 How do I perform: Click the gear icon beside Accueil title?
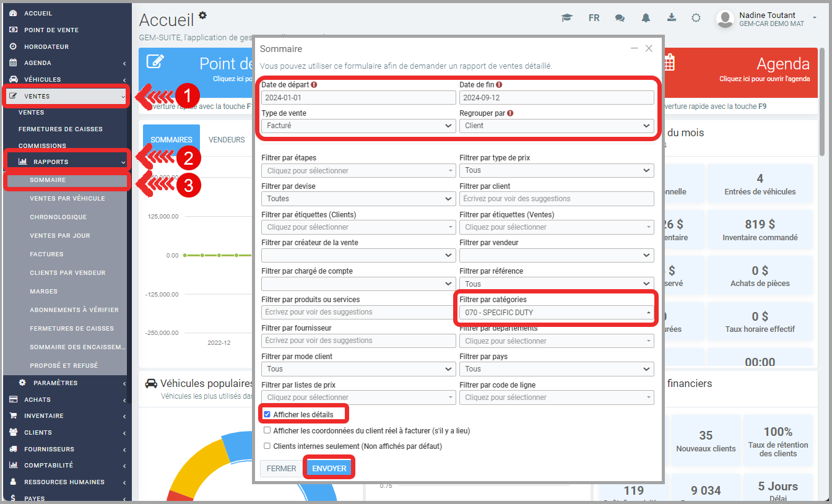pos(202,15)
